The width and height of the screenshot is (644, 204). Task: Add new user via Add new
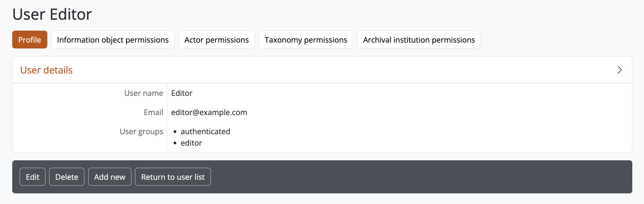(110, 177)
